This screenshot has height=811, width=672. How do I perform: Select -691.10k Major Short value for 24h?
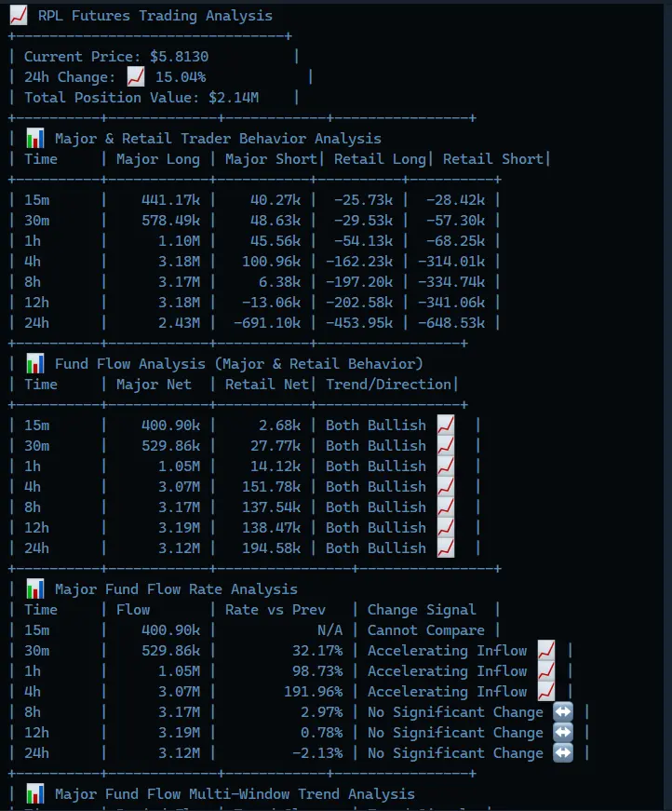[267, 323]
